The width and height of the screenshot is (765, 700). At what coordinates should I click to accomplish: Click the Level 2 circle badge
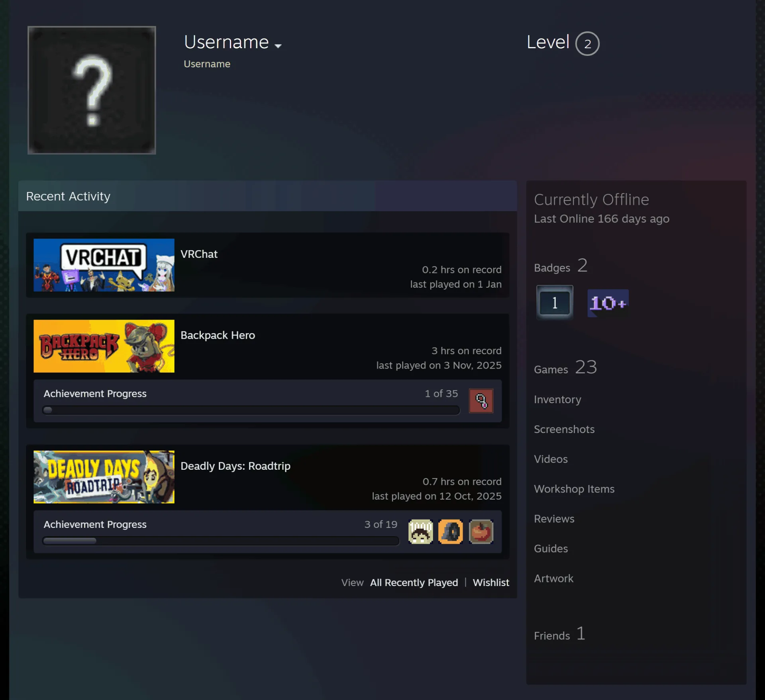(x=587, y=43)
